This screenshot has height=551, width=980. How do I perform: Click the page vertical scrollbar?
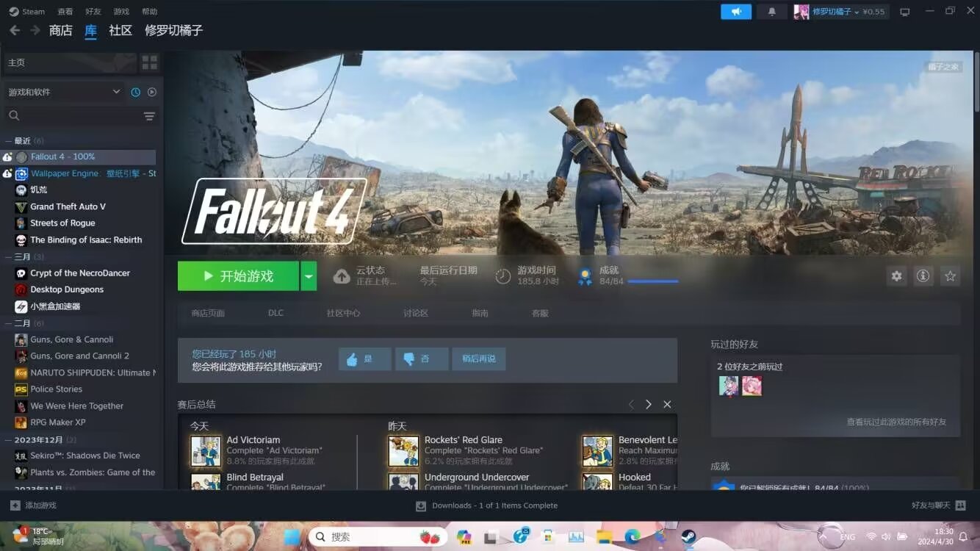pos(976,81)
